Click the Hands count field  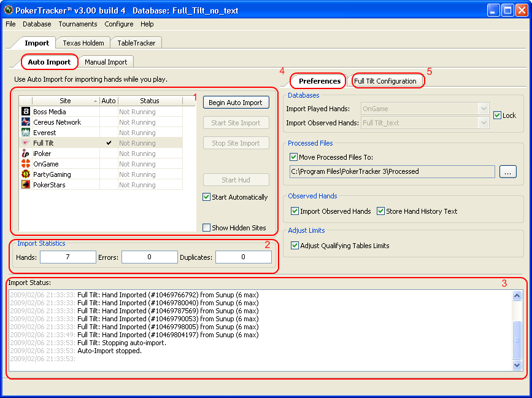(68, 257)
